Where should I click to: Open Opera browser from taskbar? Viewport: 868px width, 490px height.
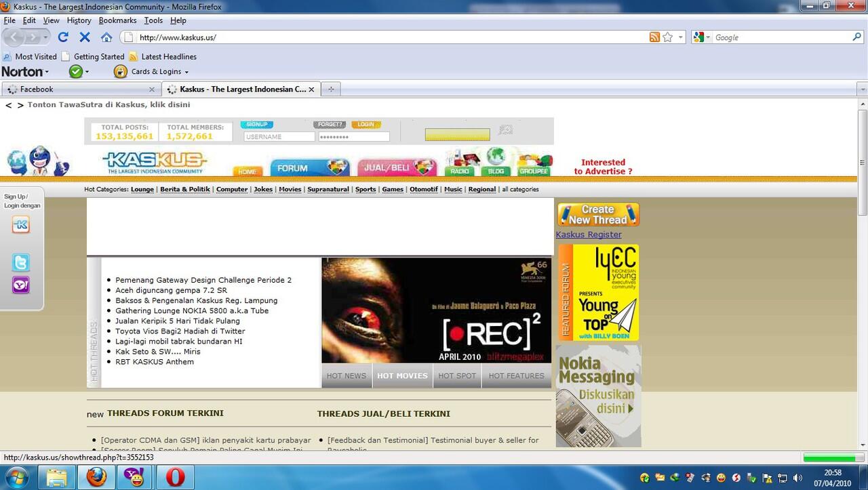coord(175,478)
